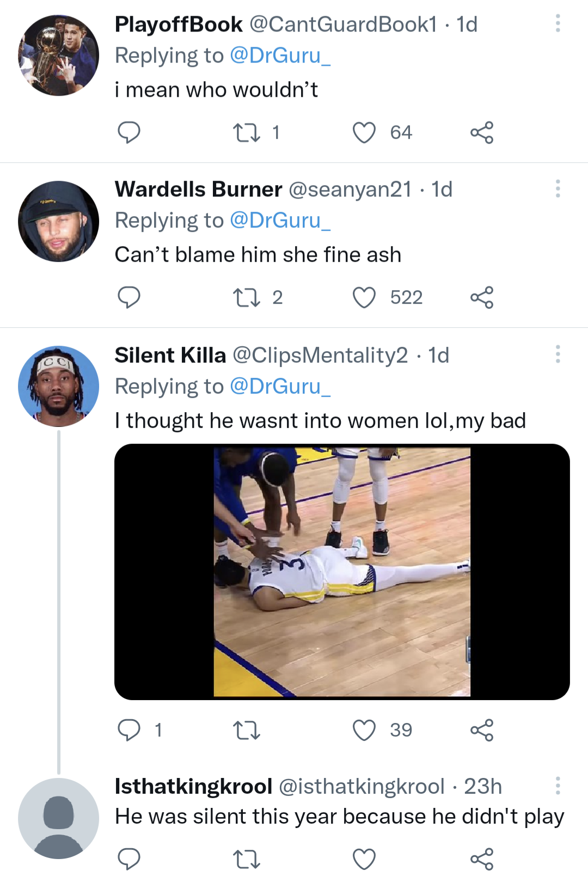Share Isthatkingkrool's tweet

(x=483, y=859)
